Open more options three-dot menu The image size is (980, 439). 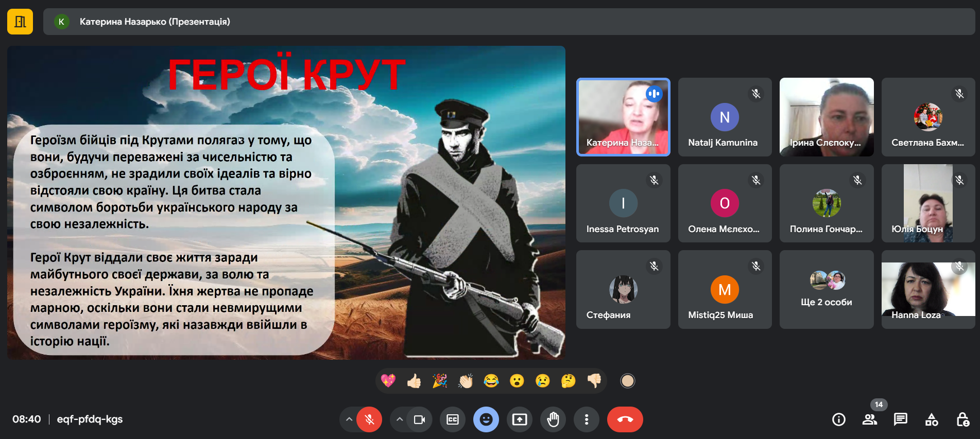[586, 419]
